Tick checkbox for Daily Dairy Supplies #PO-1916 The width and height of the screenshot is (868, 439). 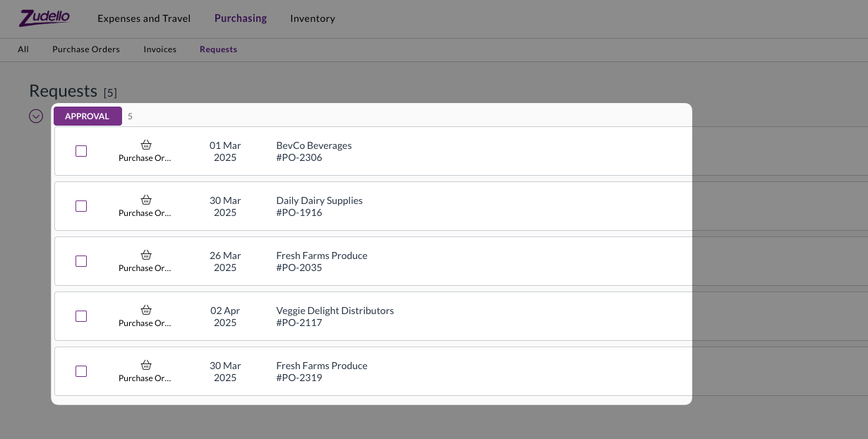pyautogui.click(x=81, y=206)
